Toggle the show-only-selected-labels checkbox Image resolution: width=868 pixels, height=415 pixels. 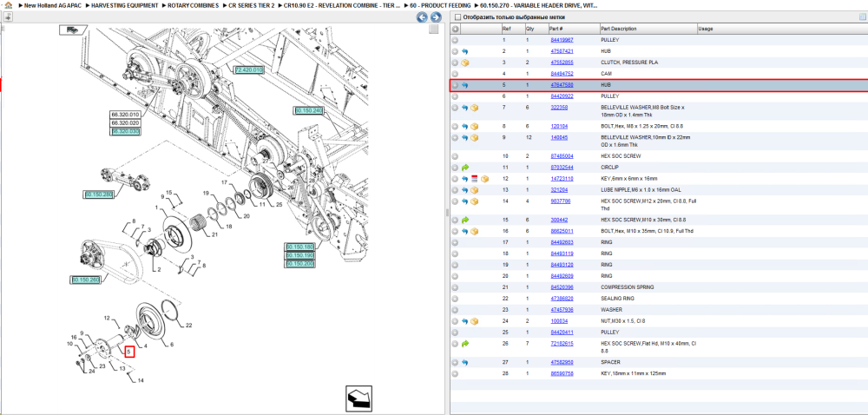pos(457,17)
